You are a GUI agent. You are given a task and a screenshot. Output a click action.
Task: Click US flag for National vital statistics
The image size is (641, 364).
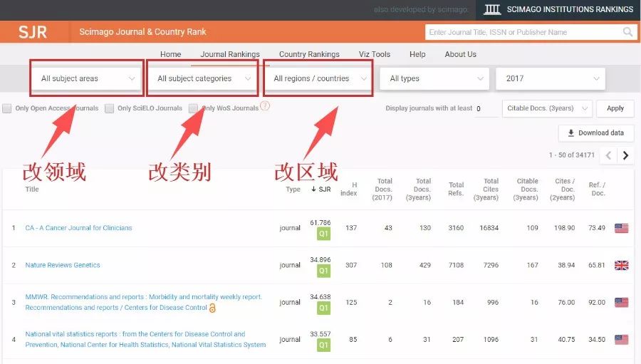click(621, 340)
